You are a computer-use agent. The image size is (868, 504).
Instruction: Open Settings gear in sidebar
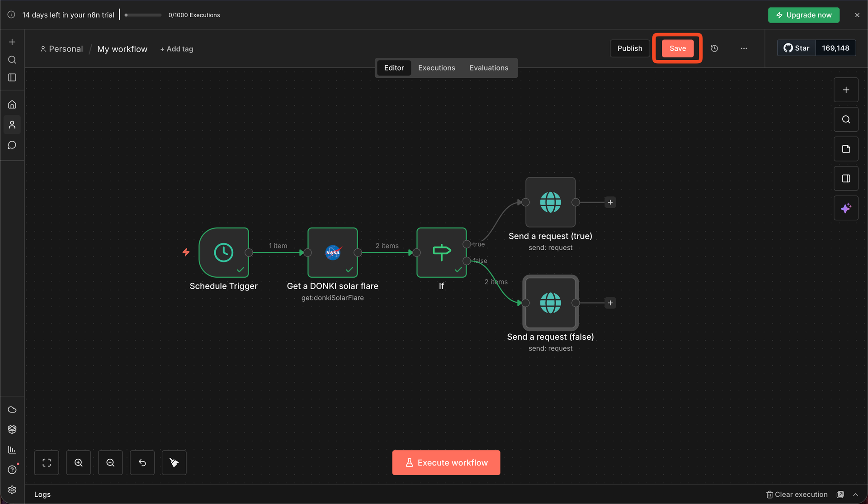(x=12, y=490)
